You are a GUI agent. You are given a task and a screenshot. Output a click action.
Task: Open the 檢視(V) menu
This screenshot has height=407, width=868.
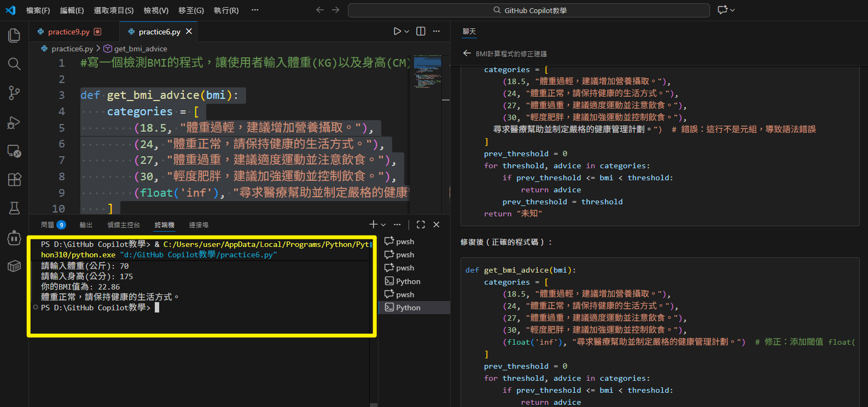coord(156,10)
